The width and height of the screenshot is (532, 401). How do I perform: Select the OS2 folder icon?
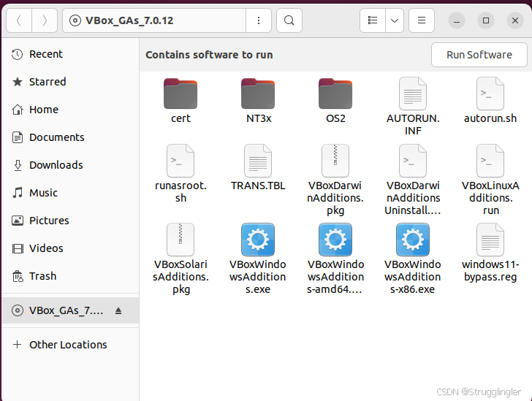(335, 93)
